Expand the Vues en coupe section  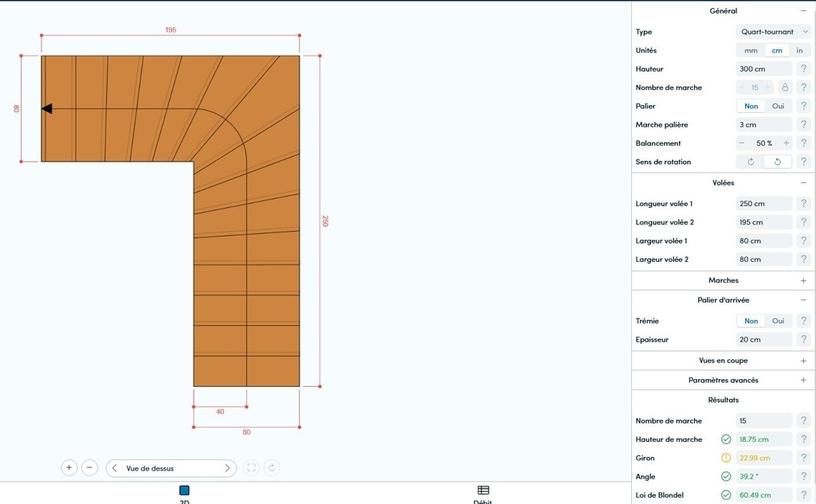(803, 361)
